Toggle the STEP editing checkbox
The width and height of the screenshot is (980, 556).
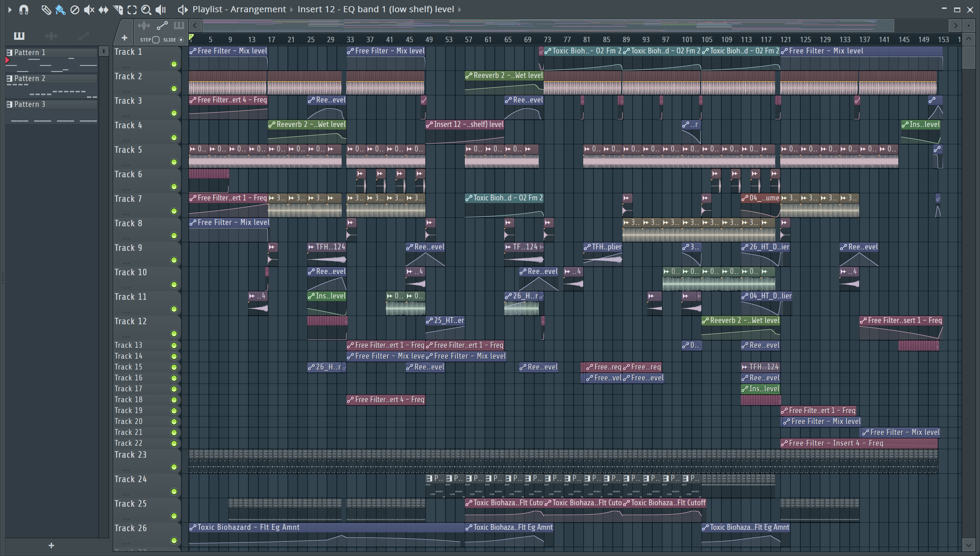[x=156, y=40]
